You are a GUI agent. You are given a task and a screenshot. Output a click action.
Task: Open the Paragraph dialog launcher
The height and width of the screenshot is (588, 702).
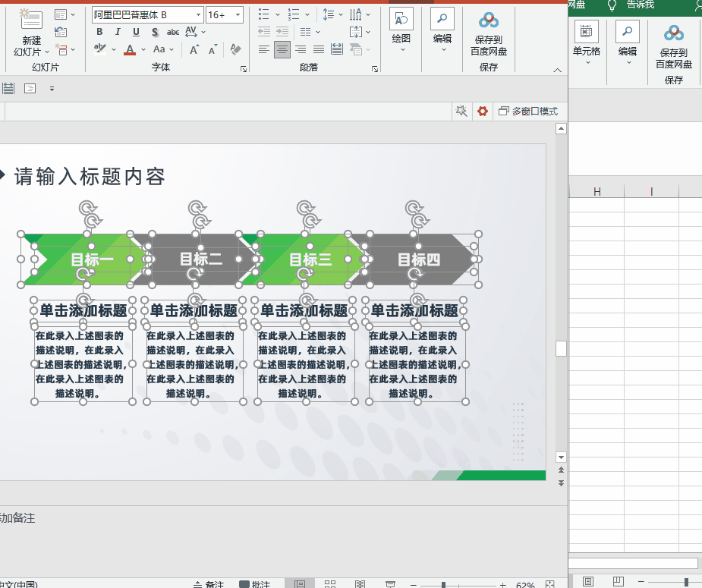tap(375, 69)
